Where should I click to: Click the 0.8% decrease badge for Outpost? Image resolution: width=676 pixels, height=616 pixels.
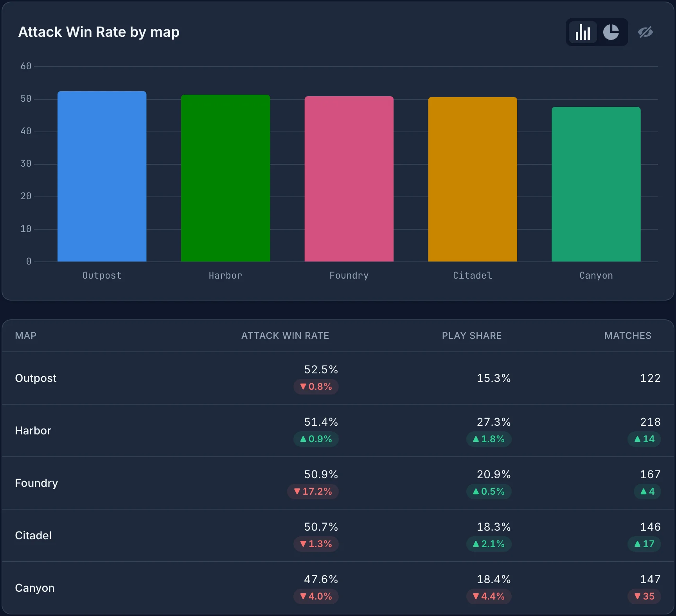coord(316,387)
